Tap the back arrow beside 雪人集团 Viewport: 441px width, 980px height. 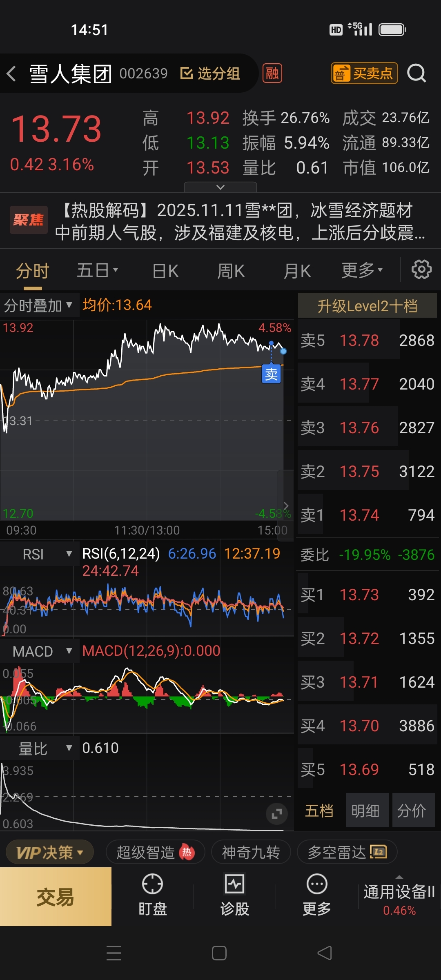[11, 73]
